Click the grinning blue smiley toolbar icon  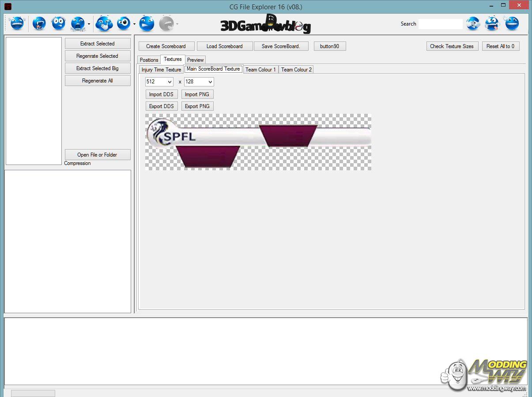(17, 23)
